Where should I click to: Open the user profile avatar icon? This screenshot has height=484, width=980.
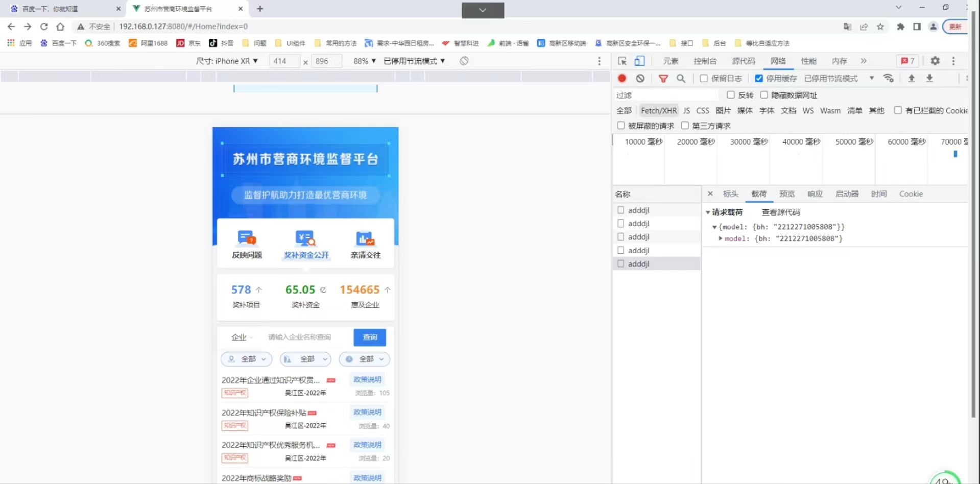tap(933, 27)
